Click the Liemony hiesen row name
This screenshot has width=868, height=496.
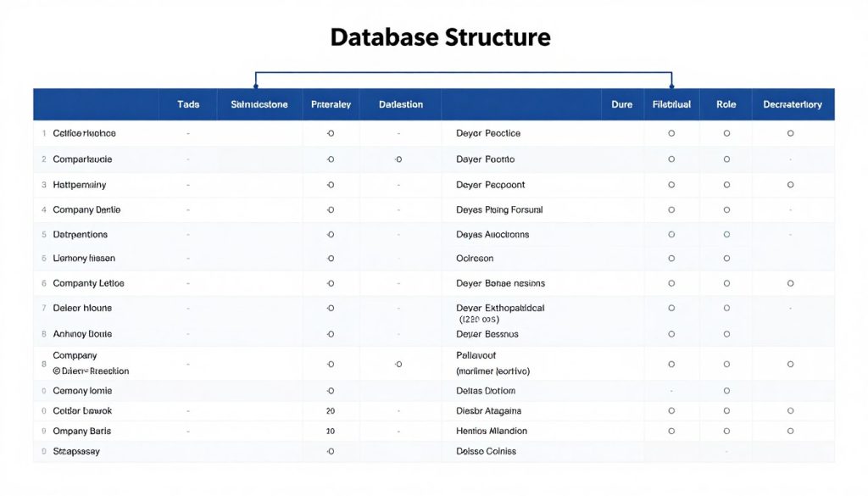coord(84,259)
